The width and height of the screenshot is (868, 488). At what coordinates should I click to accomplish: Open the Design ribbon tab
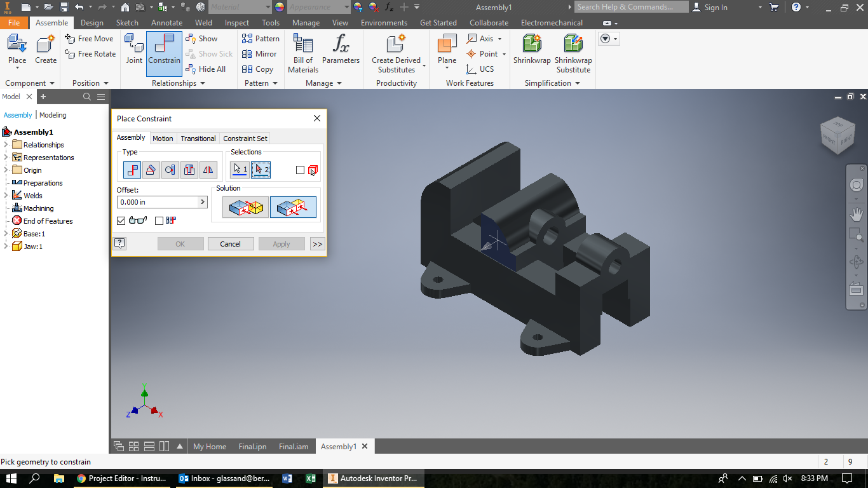coord(92,22)
